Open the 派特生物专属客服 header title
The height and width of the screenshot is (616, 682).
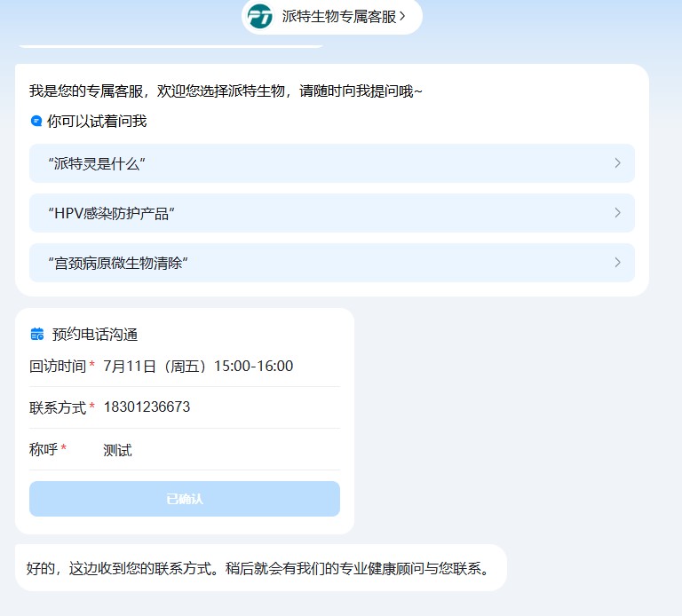[x=338, y=16]
